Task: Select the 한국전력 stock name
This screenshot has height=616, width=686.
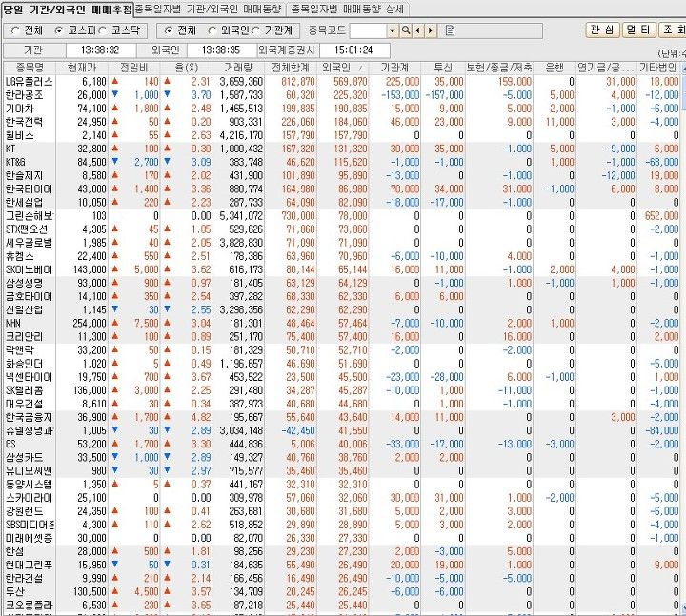Action: (25, 122)
